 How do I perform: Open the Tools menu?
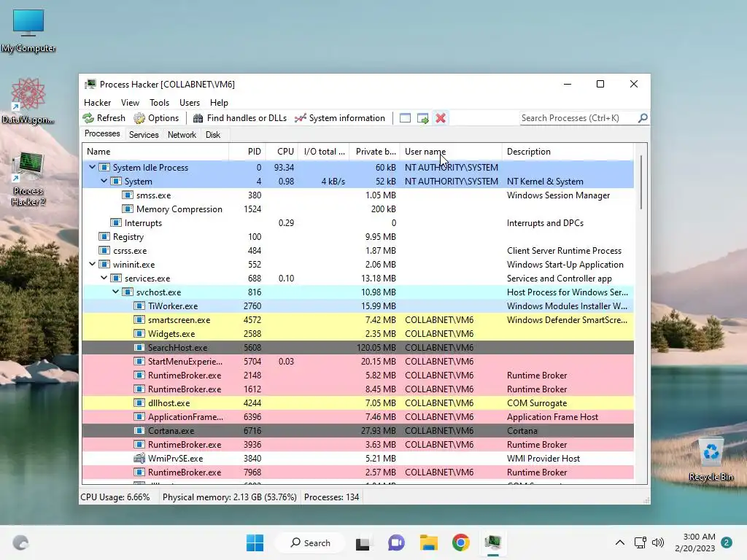click(x=159, y=102)
